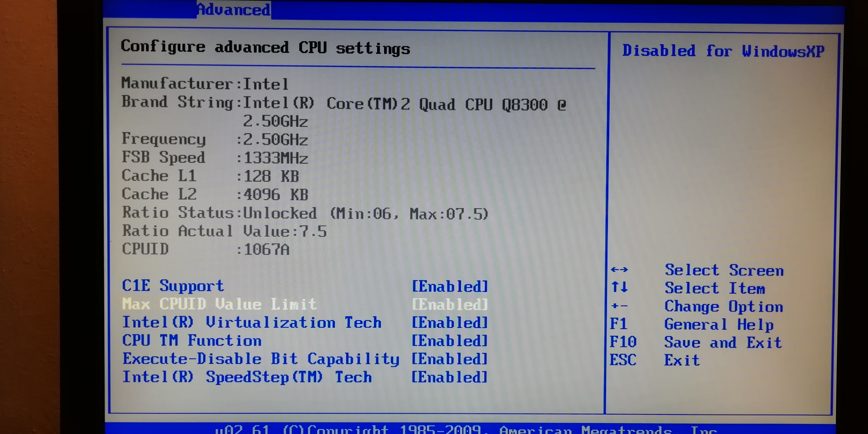868x434 pixels.
Task: Click F10 Save and Exit hint
Action: point(623,342)
